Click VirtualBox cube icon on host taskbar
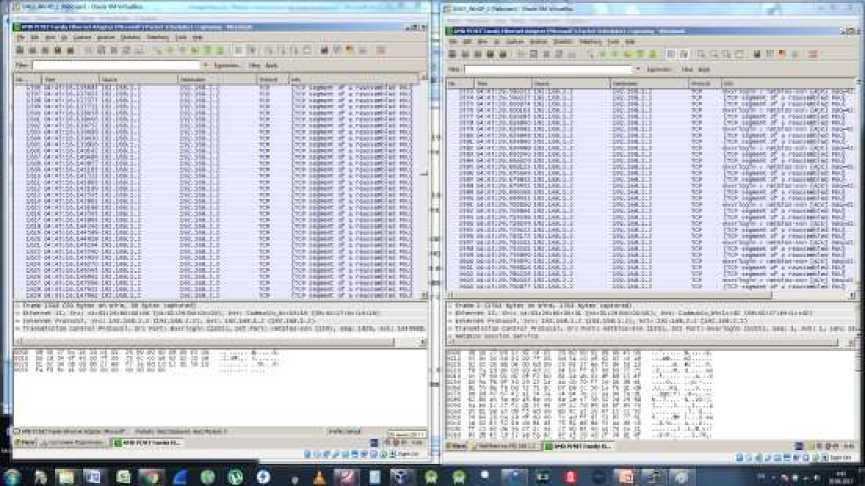This screenshot has height=486, width=865. (x=402, y=477)
